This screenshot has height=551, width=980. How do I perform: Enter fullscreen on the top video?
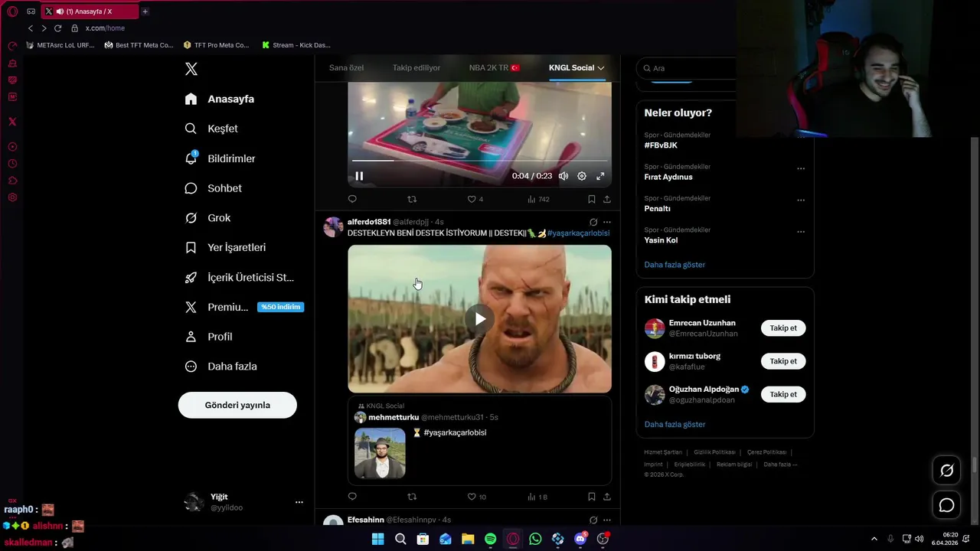(x=600, y=176)
